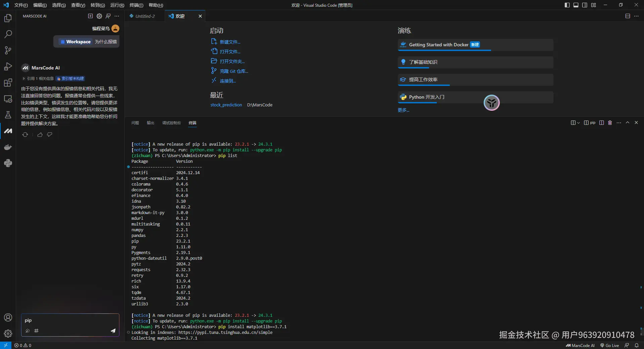This screenshot has width=644, height=349.
Task: Open the 终端 menu in menu bar
Action: click(x=136, y=5)
